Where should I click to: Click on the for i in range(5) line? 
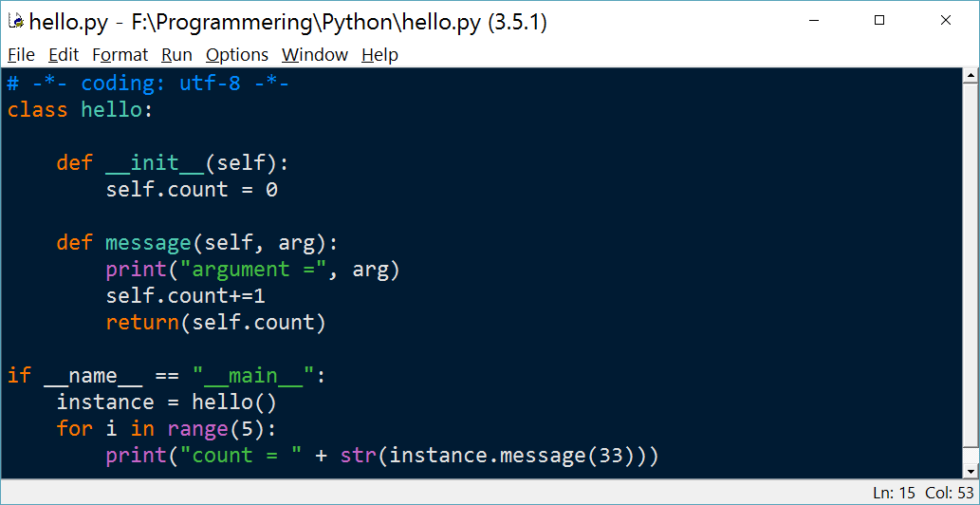[x=166, y=429]
